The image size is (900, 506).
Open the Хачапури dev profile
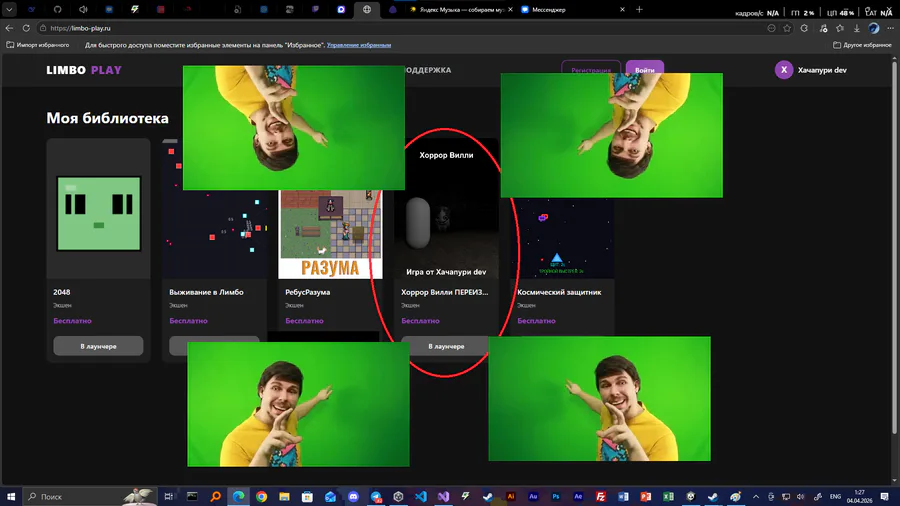tap(810, 70)
